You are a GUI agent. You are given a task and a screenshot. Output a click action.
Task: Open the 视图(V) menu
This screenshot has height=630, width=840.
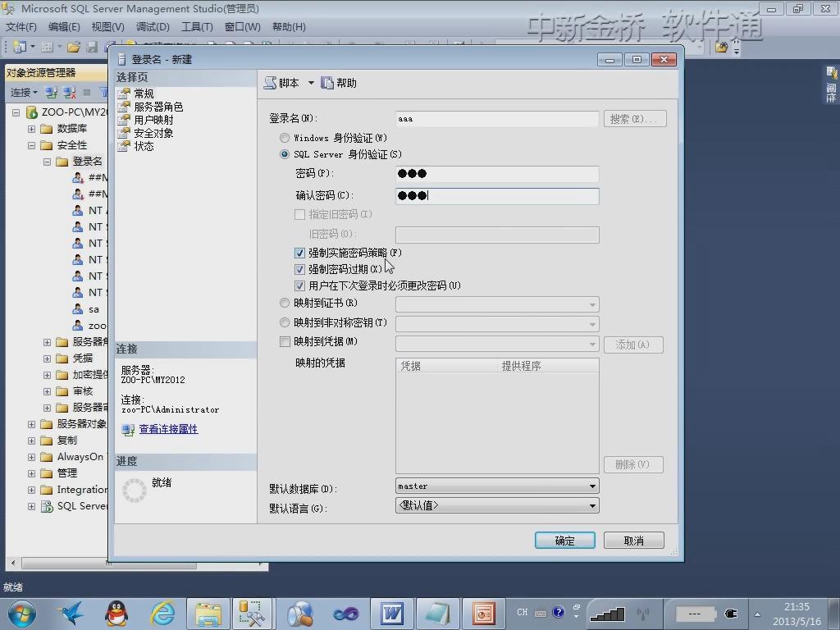coord(107,27)
